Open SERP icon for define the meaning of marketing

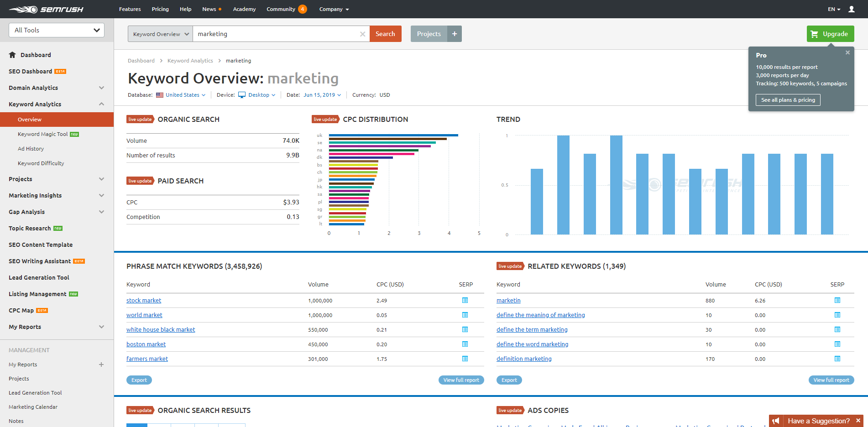click(837, 315)
